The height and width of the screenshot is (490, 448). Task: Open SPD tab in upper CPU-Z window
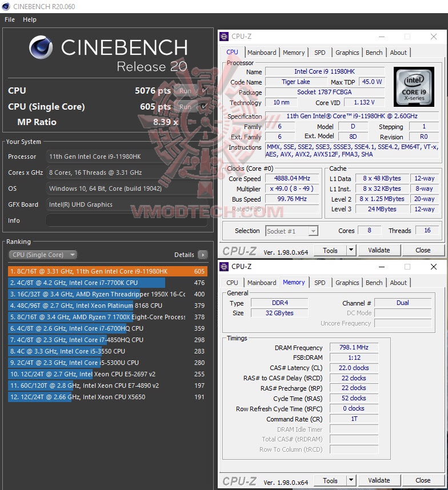click(319, 53)
